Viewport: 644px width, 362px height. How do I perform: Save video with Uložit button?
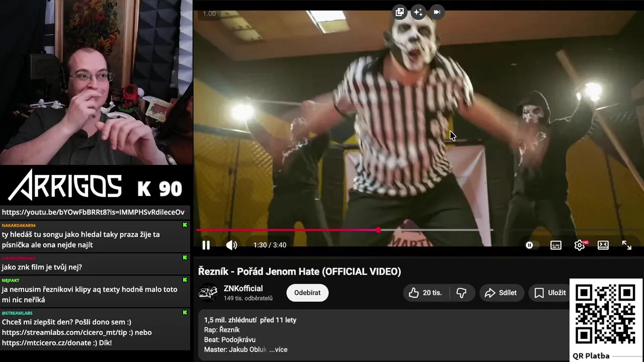point(550,293)
